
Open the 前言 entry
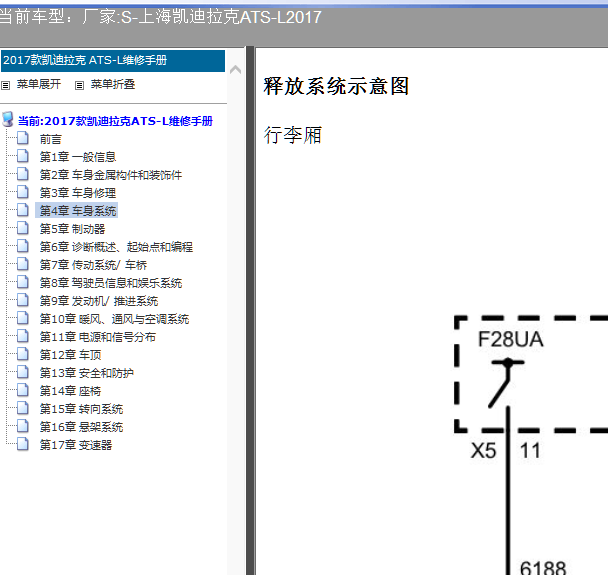(50, 139)
